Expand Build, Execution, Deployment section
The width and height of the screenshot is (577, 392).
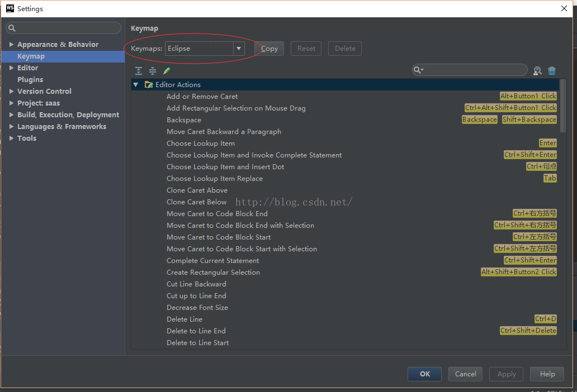click(x=11, y=114)
